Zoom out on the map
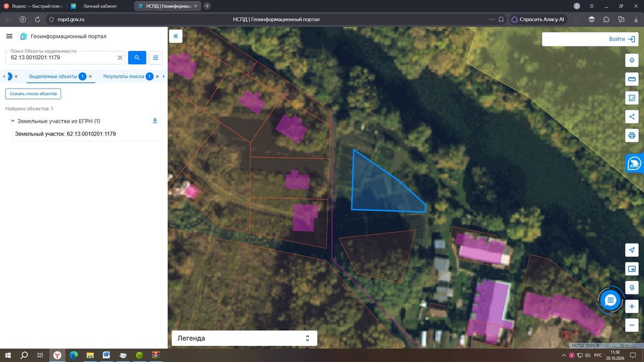 pyautogui.click(x=632, y=325)
